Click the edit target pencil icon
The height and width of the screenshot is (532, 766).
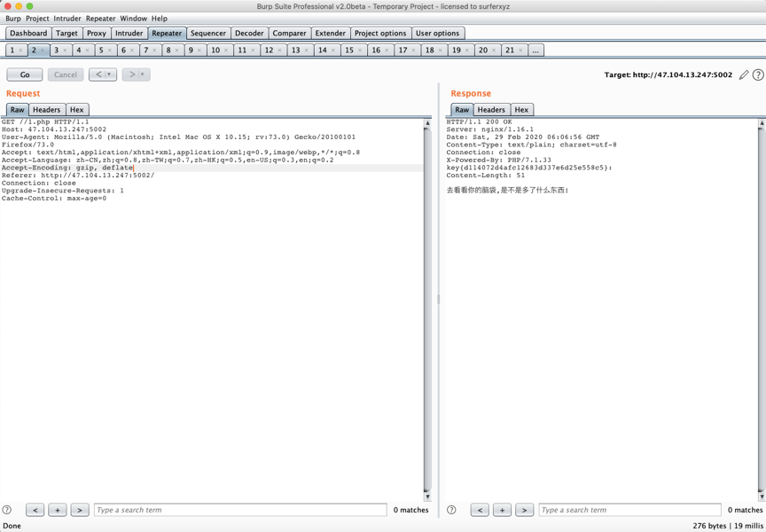[744, 75]
